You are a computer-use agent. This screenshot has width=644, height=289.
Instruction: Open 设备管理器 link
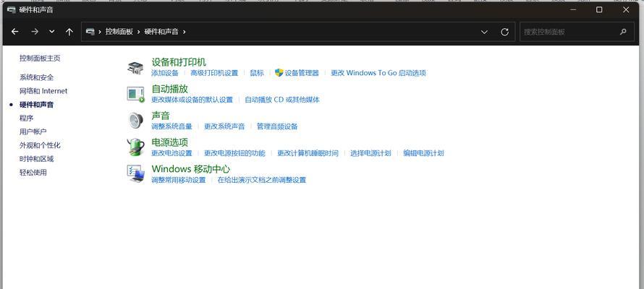click(x=302, y=73)
